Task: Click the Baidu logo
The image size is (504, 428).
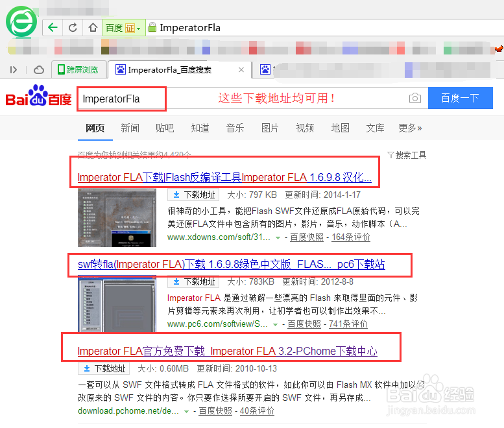Action: (38, 96)
